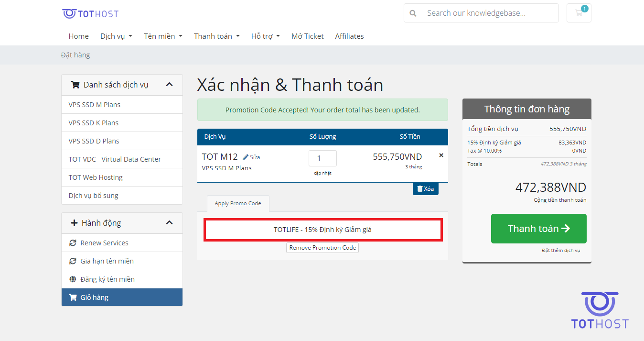Image resolution: width=644 pixels, height=341 pixels.
Task: Collapse the Hành động section
Action: tap(169, 222)
